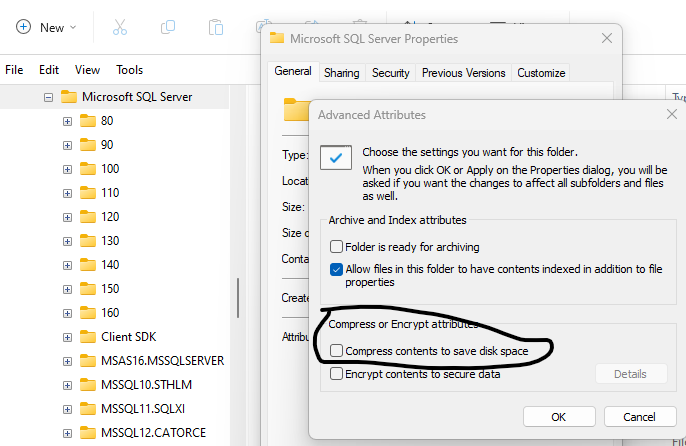Switch to the Customize tab
This screenshot has width=686, height=446.
tap(541, 73)
